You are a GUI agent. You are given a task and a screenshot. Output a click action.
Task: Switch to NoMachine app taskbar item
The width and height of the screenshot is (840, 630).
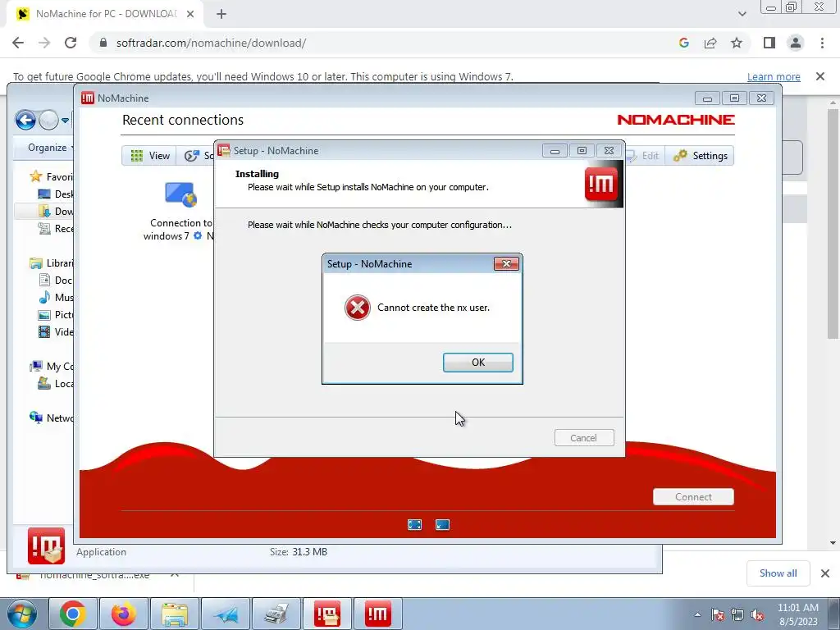pyautogui.click(x=377, y=614)
